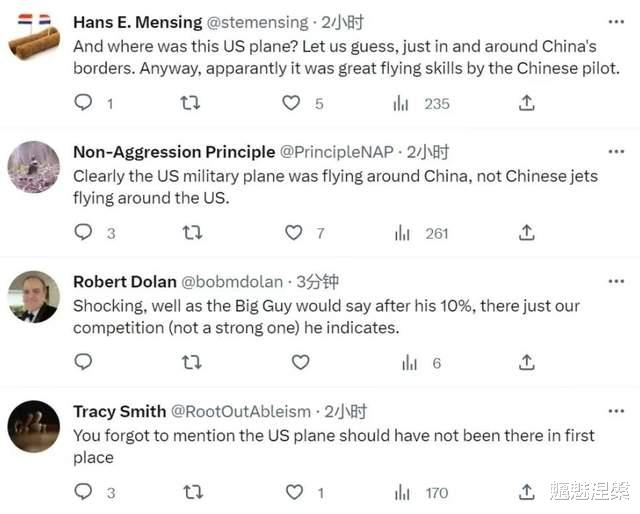Image resolution: width=640 pixels, height=514 pixels.
Task: Share Robert Dolan's tweet
Action: coord(526,362)
